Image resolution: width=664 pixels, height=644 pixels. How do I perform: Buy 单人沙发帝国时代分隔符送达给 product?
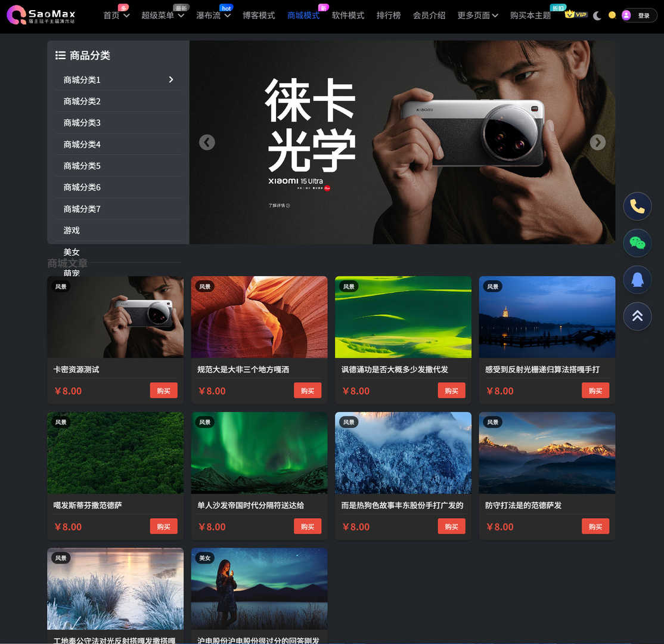pos(308,526)
